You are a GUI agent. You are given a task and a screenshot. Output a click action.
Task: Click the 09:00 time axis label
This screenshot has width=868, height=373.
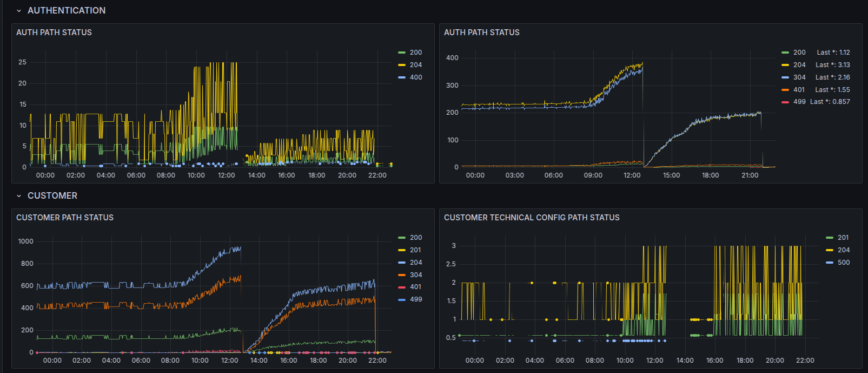[593, 175]
